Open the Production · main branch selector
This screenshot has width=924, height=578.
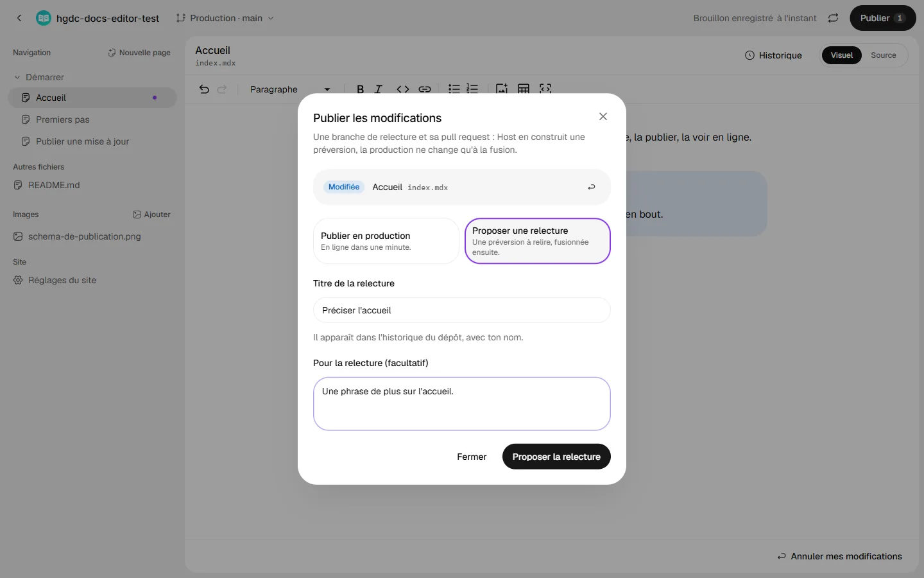pyautogui.click(x=225, y=18)
